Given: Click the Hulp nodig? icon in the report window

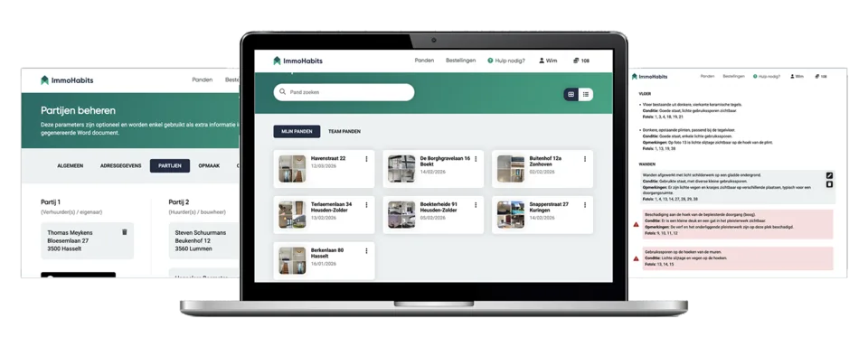Looking at the screenshot, I should (x=755, y=76).
